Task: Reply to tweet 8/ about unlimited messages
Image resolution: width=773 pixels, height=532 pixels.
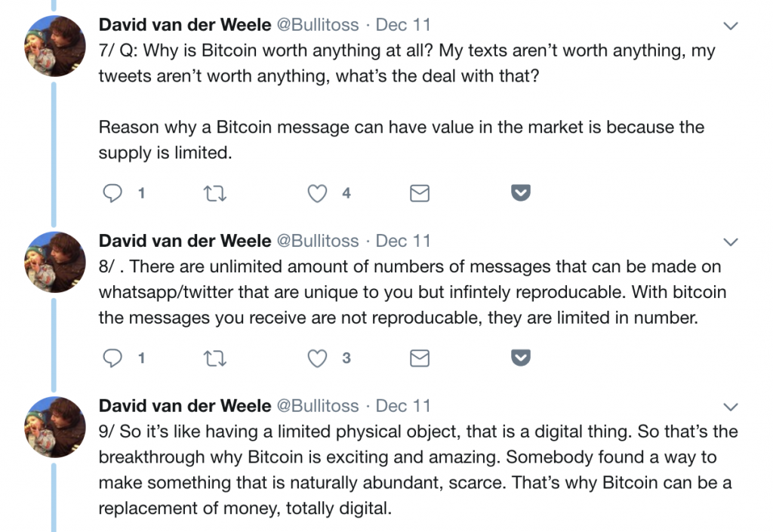Action: (x=112, y=358)
